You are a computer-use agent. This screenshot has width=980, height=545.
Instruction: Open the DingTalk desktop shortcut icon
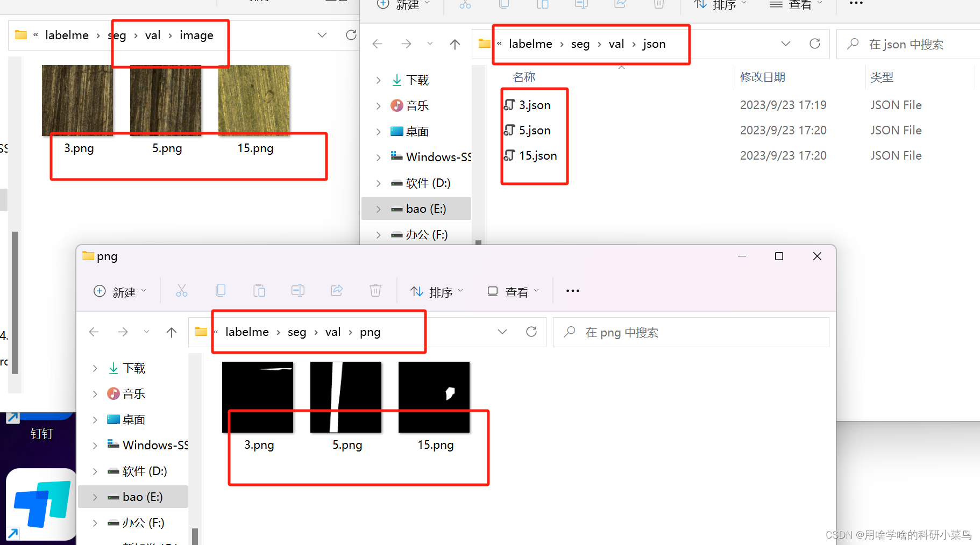point(41,504)
